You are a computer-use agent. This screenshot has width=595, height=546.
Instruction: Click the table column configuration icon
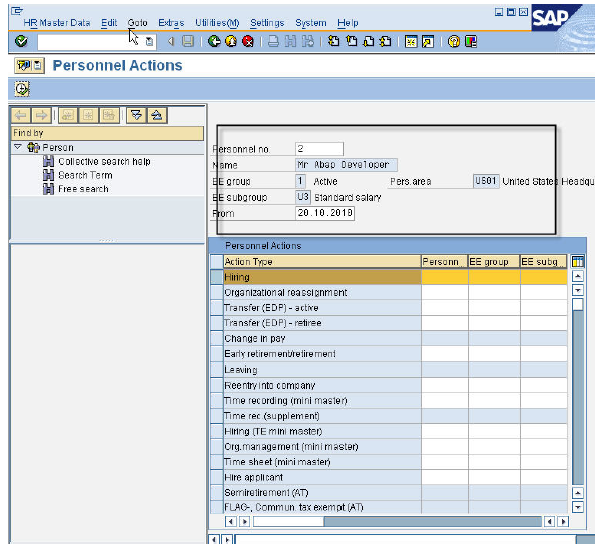(578, 261)
